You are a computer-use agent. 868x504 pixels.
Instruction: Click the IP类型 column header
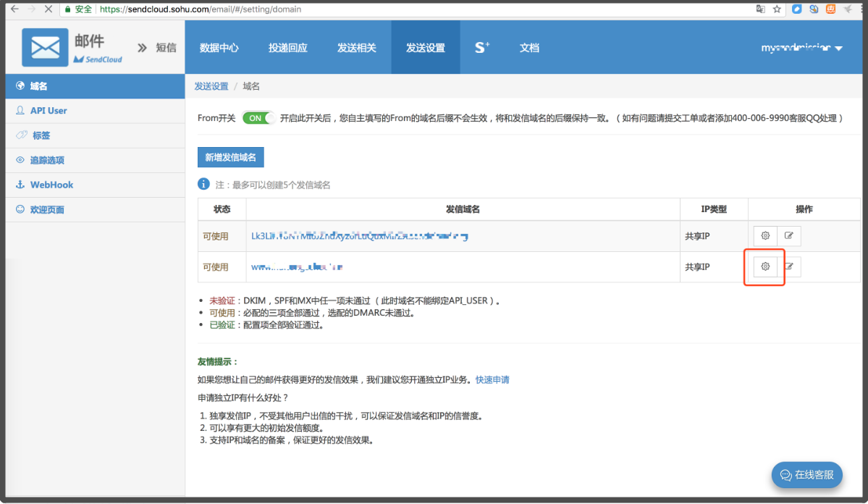pos(714,209)
